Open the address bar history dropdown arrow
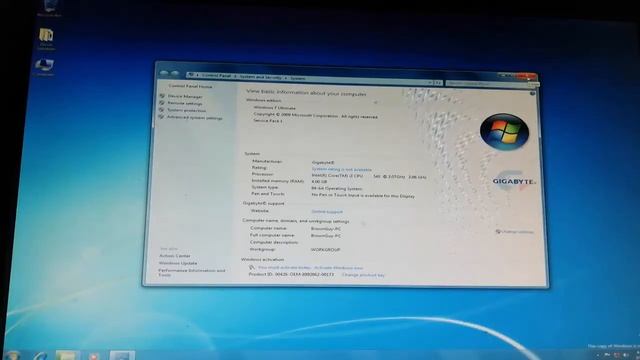This screenshot has height=360, width=640. [430, 82]
